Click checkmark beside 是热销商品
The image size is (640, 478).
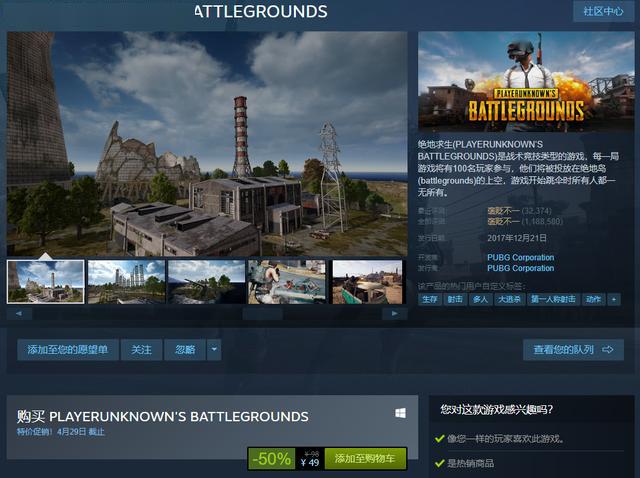tap(440, 463)
